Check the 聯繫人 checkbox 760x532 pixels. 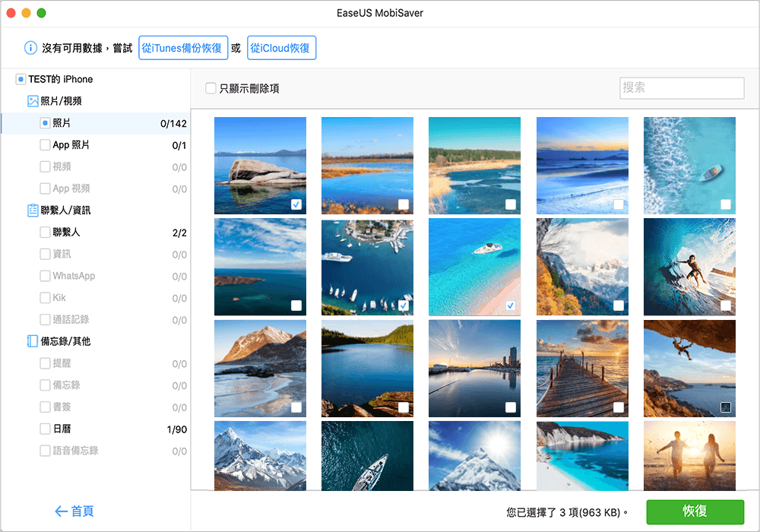(x=43, y=232)
